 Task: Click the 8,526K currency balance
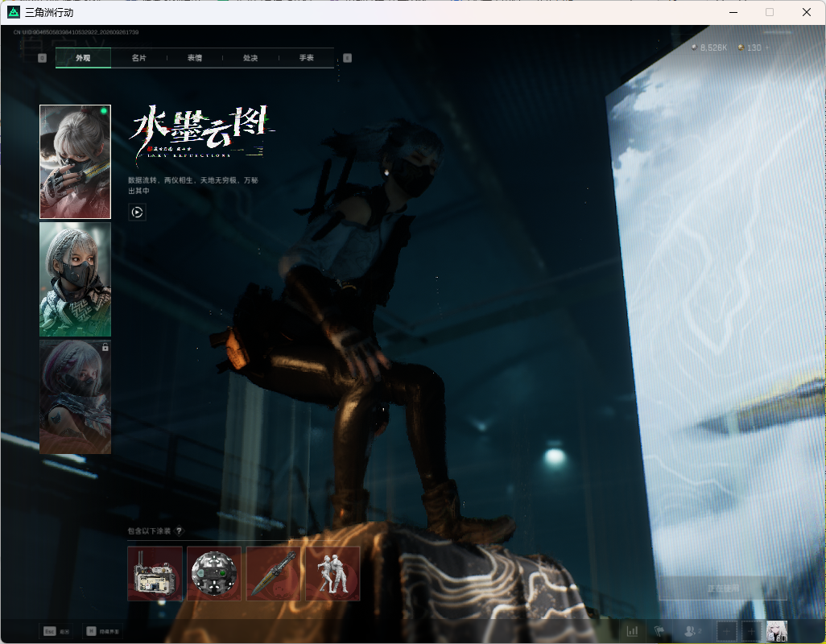tap(709, 47)
